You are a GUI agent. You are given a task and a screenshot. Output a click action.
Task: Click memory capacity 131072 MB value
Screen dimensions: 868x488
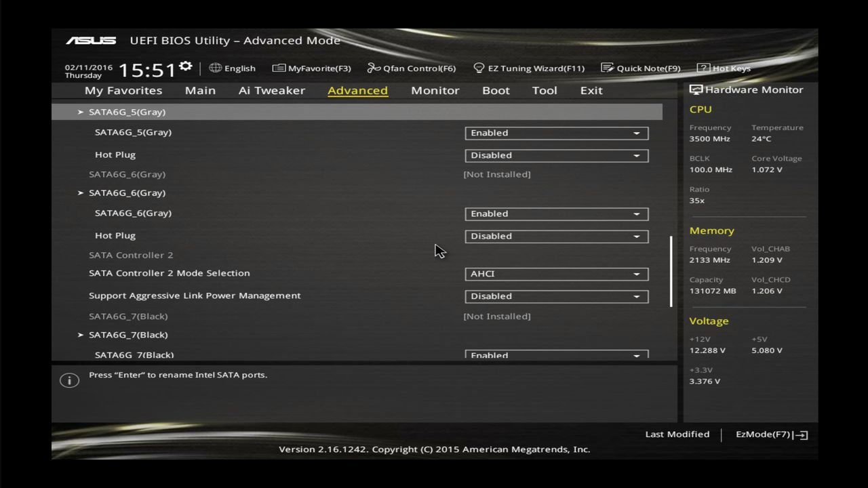(712, 291)
